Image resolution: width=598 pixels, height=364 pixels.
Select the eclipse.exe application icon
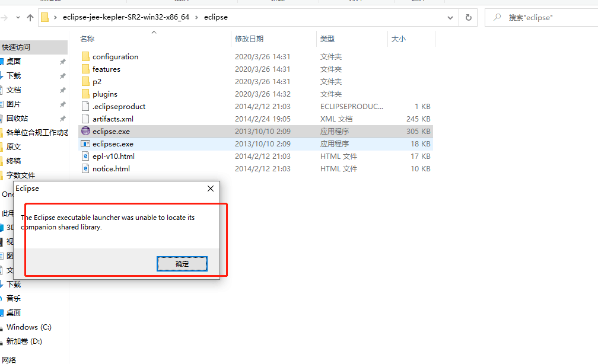coord(85,131)
